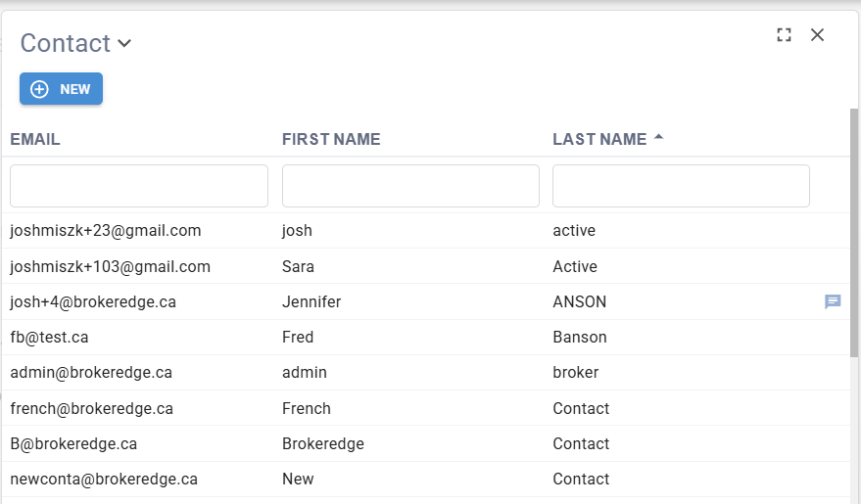
Task: Expand the Contact title dropdown chevron
Action: click(124, 43)
